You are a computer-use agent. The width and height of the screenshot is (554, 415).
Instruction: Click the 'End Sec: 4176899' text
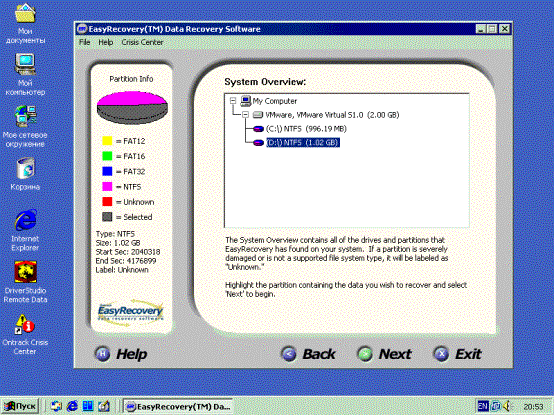(126, 261)
